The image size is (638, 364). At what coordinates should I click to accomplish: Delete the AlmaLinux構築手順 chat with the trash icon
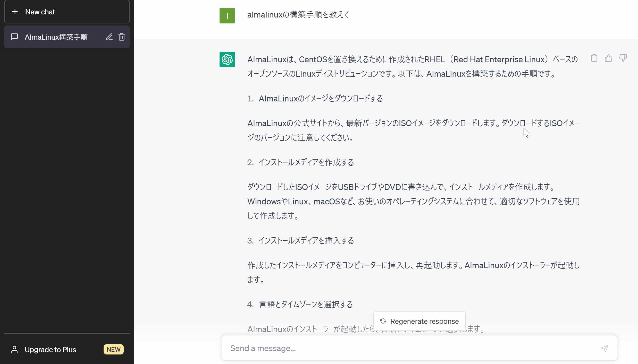click(122, 37)
